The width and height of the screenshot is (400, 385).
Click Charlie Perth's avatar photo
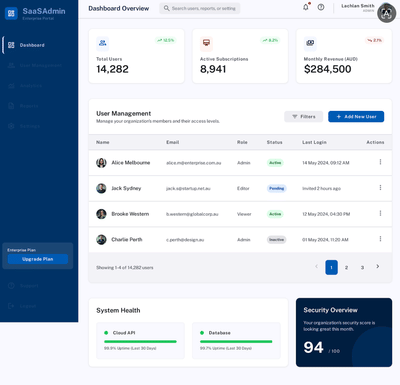101,239
